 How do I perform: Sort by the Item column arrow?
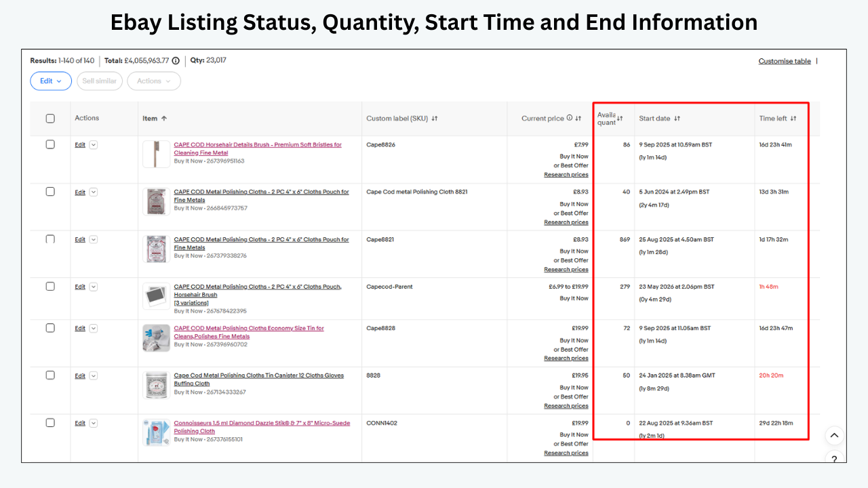164,119
